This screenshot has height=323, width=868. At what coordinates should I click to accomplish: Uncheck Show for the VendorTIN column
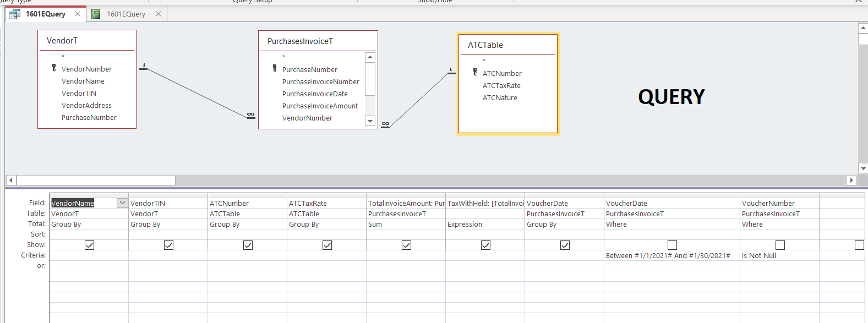168,245
